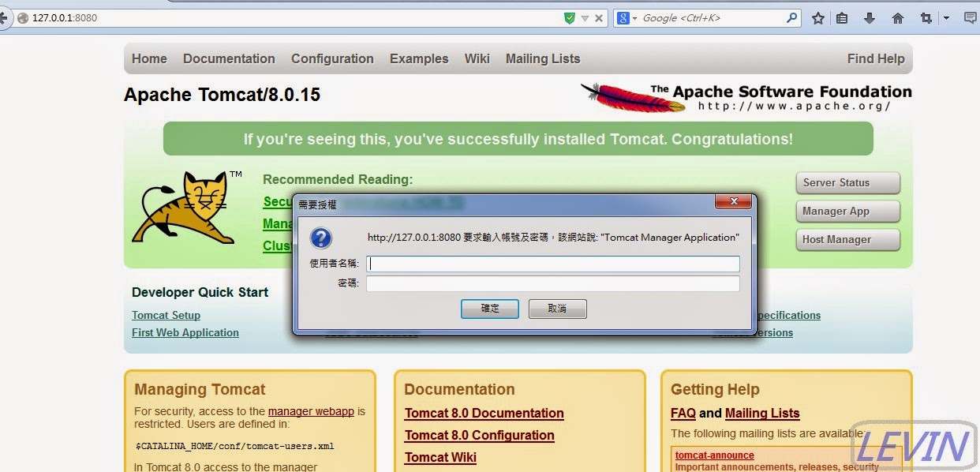This screenshot has height=472, width=980.
Task: Click the Manager App button
Action: 847,211
